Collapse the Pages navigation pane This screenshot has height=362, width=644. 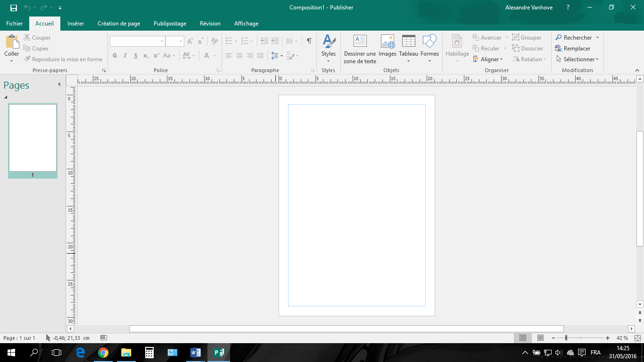(59, 84)
